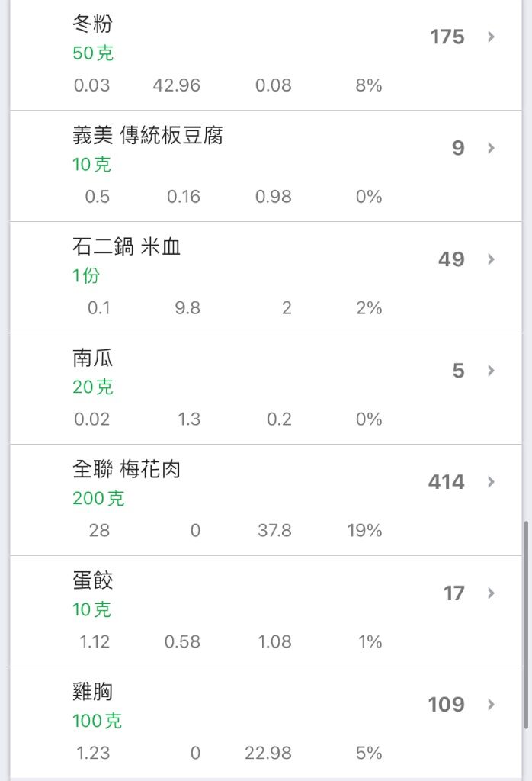Select the 石二鍋 米血 title

tap(127, 246)
